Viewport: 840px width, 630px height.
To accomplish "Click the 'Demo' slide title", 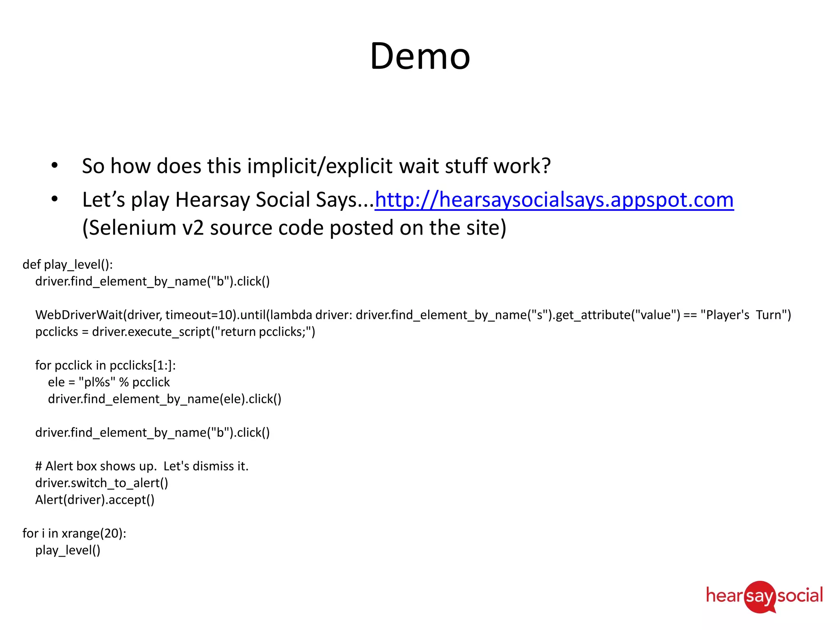I will pos(420,56).
